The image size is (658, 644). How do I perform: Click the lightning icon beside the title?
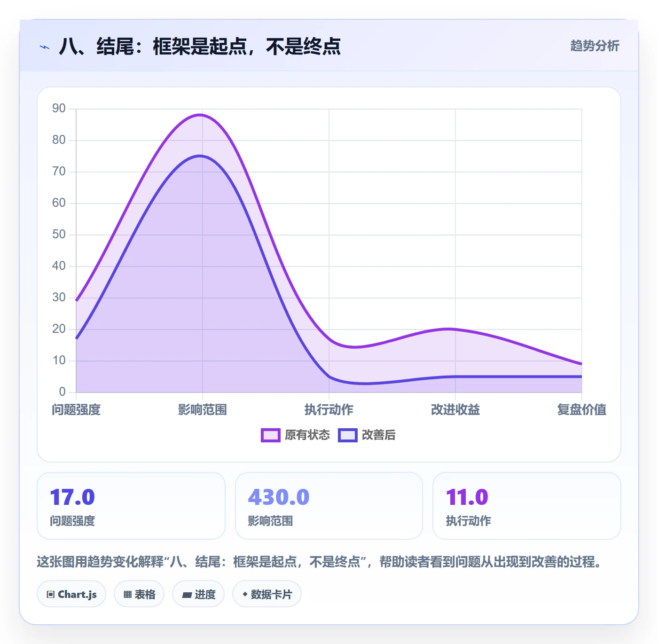45,47
